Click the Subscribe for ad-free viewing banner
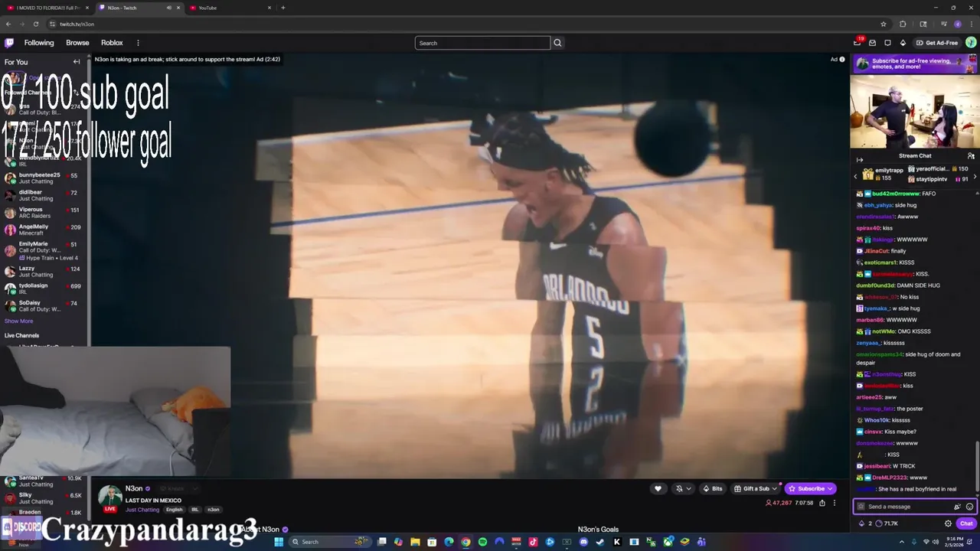Image resolution: width=980 pixels, height=551 pixels. point(915,64)
